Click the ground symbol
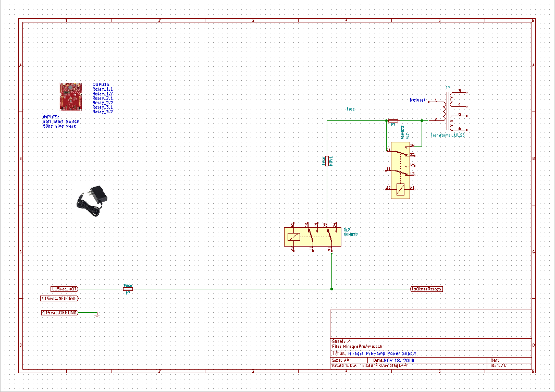555x392 pixels. pyautogui.click(x=97, y=314)
